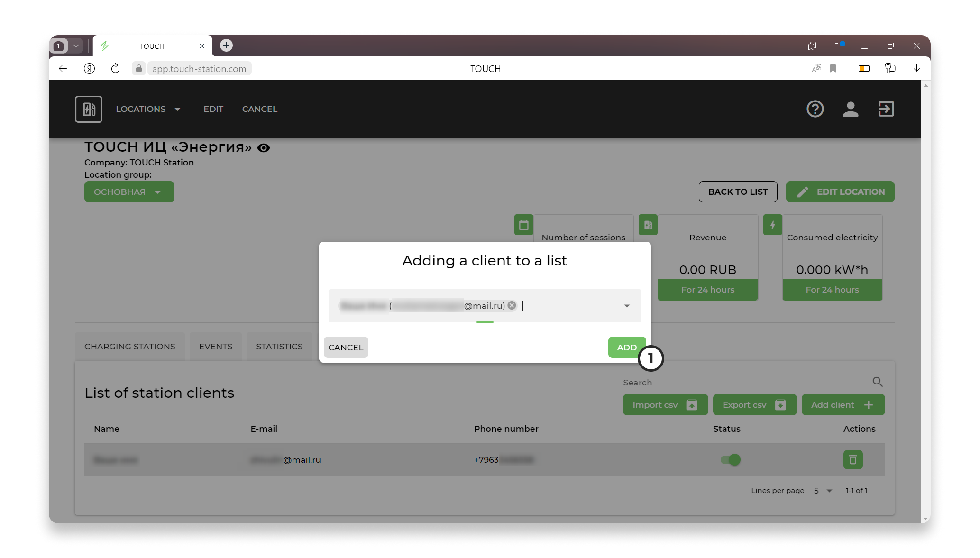Click CANCEL in the dialog

(346, 348)
